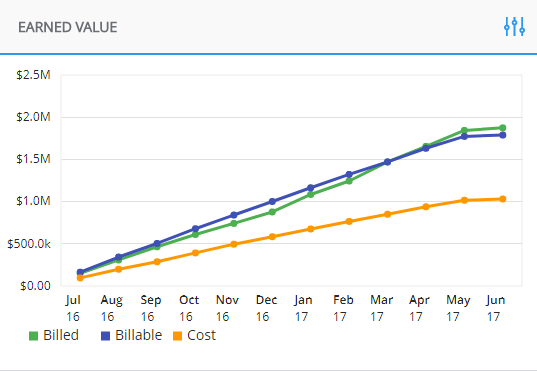Toggle the Billable series in legend
537x371 pixels.
pos(131,335)
